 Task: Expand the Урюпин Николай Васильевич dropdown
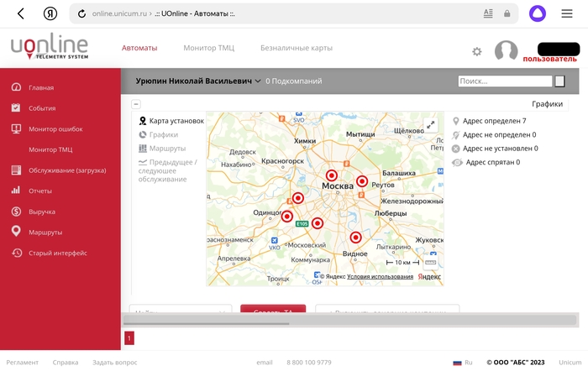(x=258, y=81)
